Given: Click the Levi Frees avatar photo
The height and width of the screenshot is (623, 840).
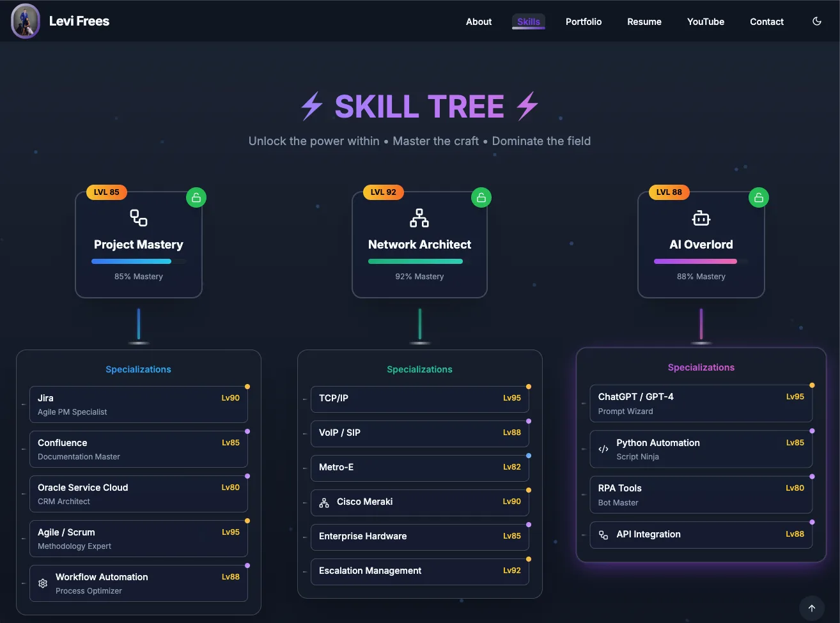Looking at the screenshot, I should (26, 21).
